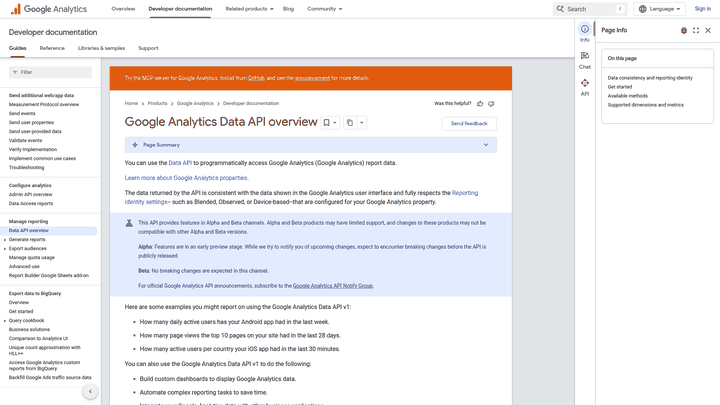Open Data Access reports in sidebar
The width and height of the screenshot is (720, 405).
(x=31, y=203)
